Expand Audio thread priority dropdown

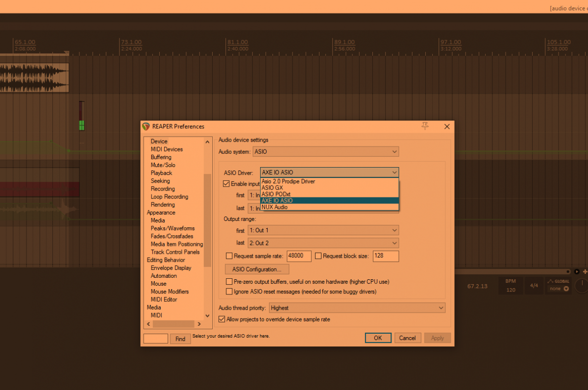[357, 308]
